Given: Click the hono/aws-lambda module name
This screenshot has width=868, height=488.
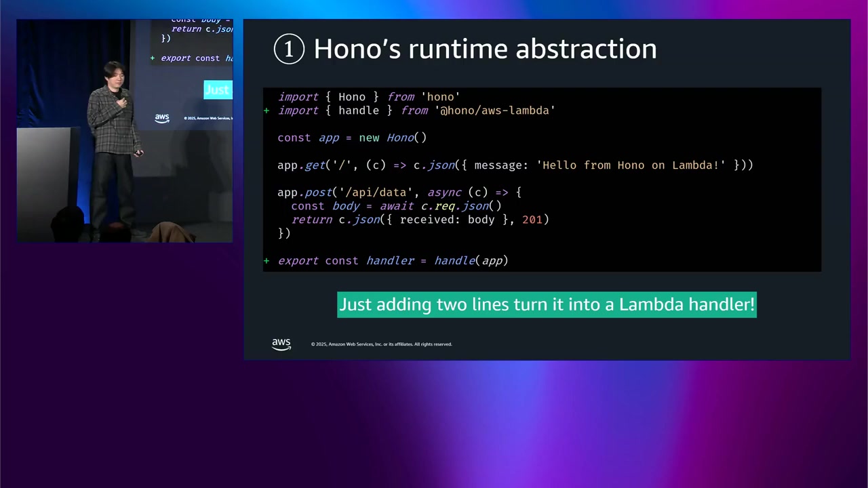Looking at the screenshot, I should 494,110.
